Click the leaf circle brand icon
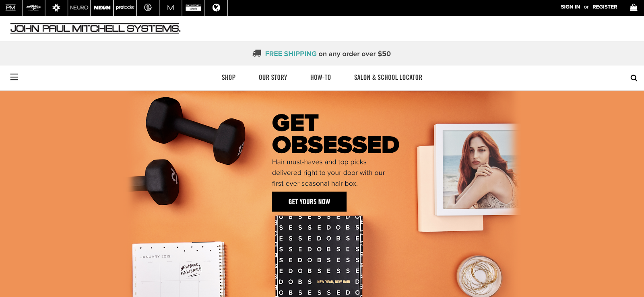This screenshot has height=297, width=644. pos(148,8)
